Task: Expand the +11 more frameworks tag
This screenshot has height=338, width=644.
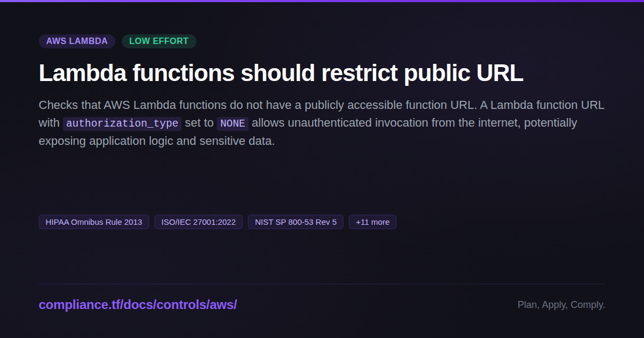Action: [372, 222]
